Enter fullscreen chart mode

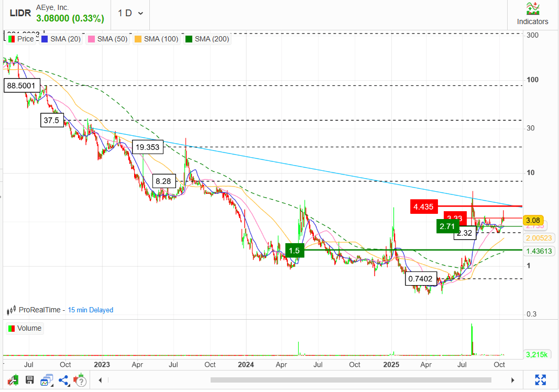click(x=541, y=380)
